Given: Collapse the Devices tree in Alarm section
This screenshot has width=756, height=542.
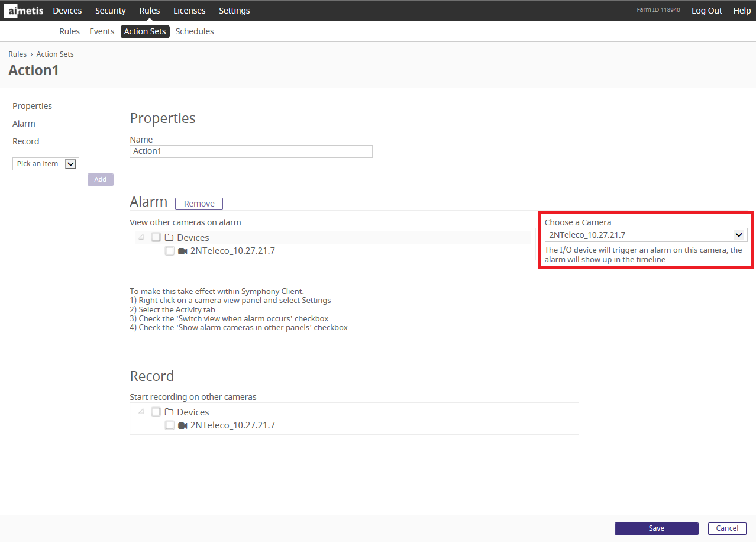Looking at the screenshot, I should [141, 237].
